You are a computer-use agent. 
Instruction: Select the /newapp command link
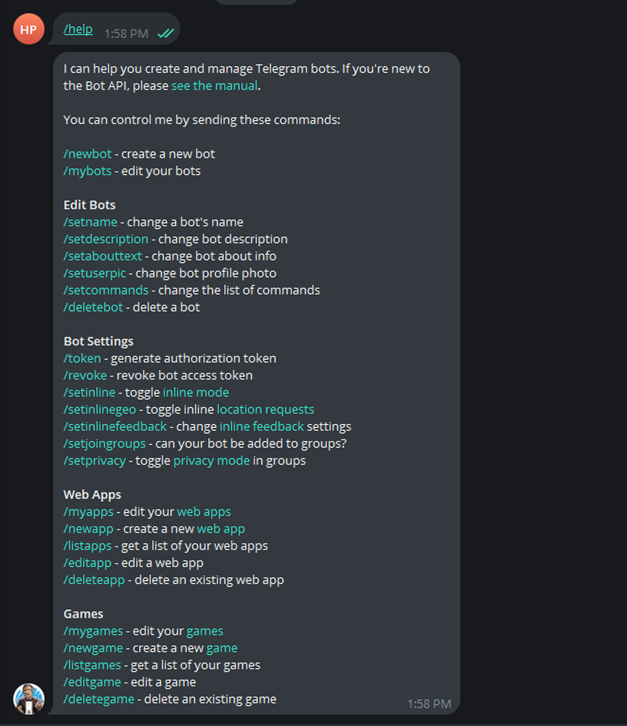click(x=88, y=528)
